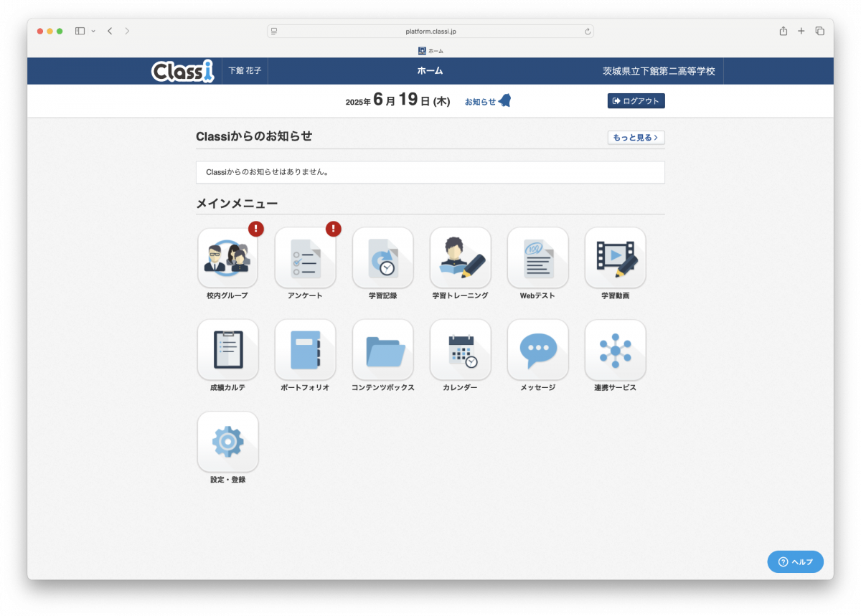Go forward in Safari
The image size is (861, 616).
click(x=127, y=31)
